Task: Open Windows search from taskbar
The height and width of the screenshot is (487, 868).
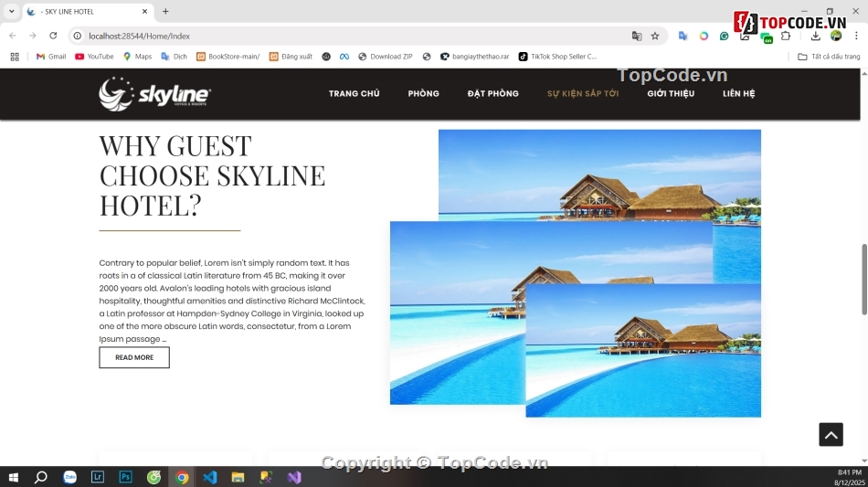Action: click(x=41, y=477)
